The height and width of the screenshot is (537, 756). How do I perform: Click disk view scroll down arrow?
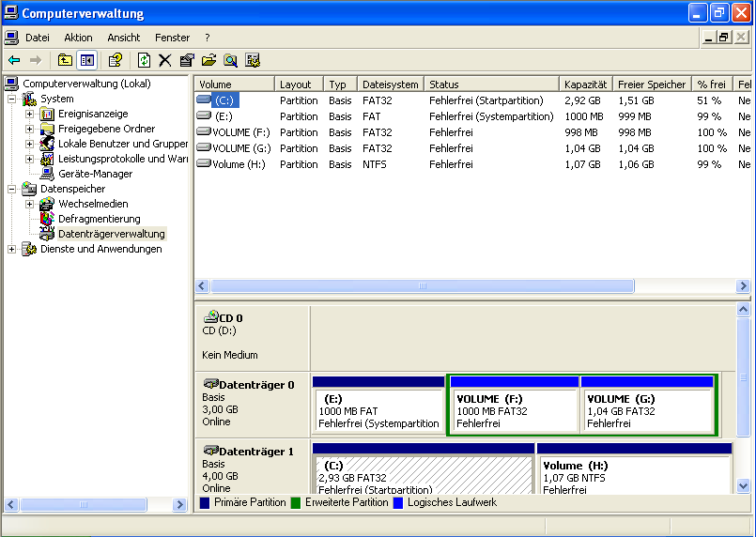[x=744, y=486]
